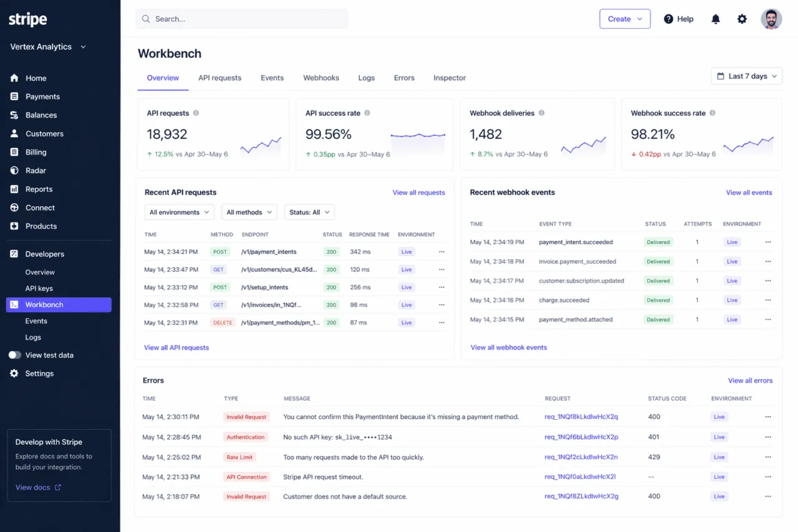Image resolution: width=798 pixels, height=532 pixels.
Task: Click View all events link
Action: [x=749, y=192]
